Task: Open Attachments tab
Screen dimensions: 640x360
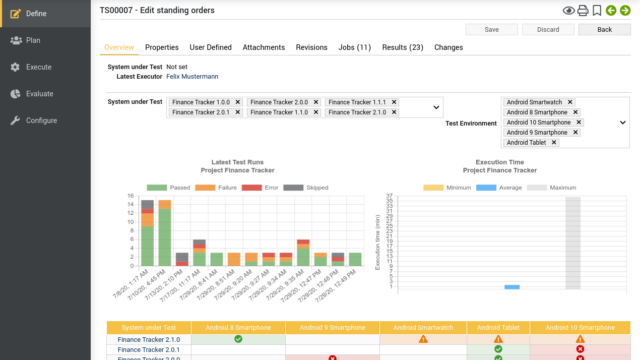Action: (264, 47)
